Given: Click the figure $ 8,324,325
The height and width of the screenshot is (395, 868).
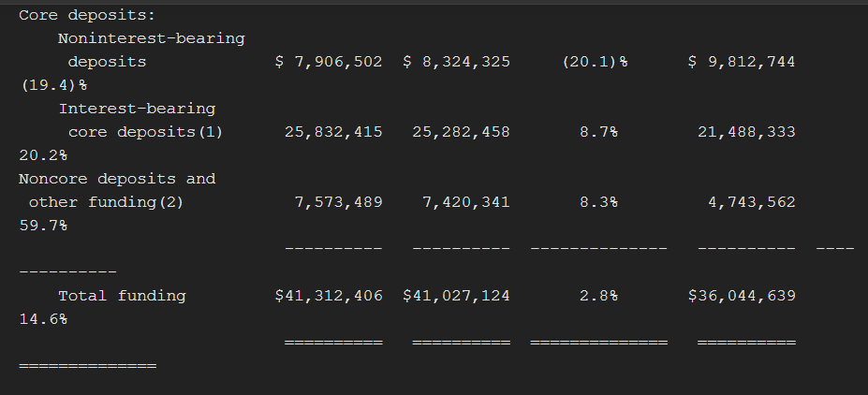Looking at the screenshot, I should tap(456, 62).
